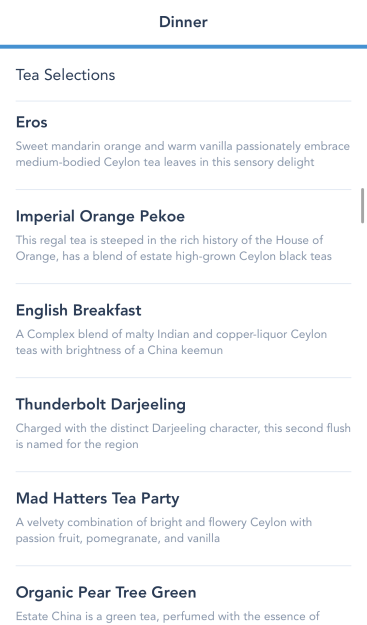Select Mad Hatters Tea Party item
The height and width of the screenshot is (625, 367).
(x=183, y=519)
